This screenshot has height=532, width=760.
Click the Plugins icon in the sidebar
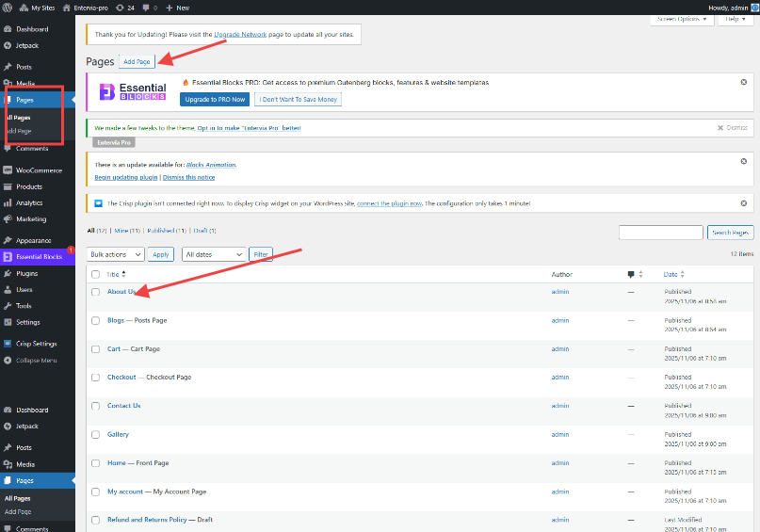[x=8, y=273]
